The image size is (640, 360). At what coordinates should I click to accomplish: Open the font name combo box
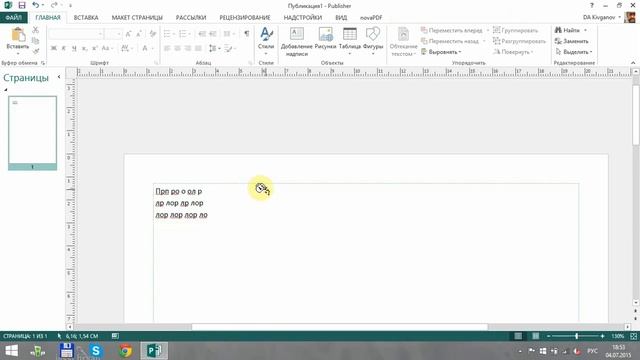click(x=76, y=34)
